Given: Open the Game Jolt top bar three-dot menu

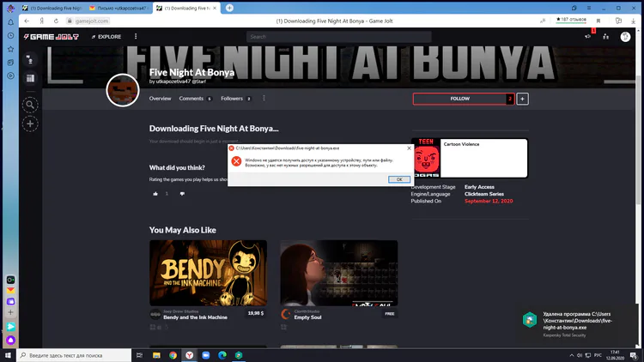Looking at the screenshot, I should coord(136,37).
